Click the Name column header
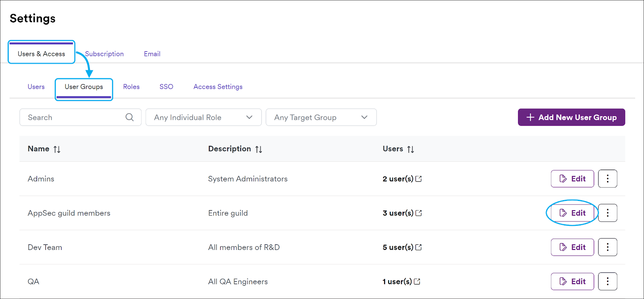Image resolution: width=644 pixels, height=299 pixels. point(38,149)
